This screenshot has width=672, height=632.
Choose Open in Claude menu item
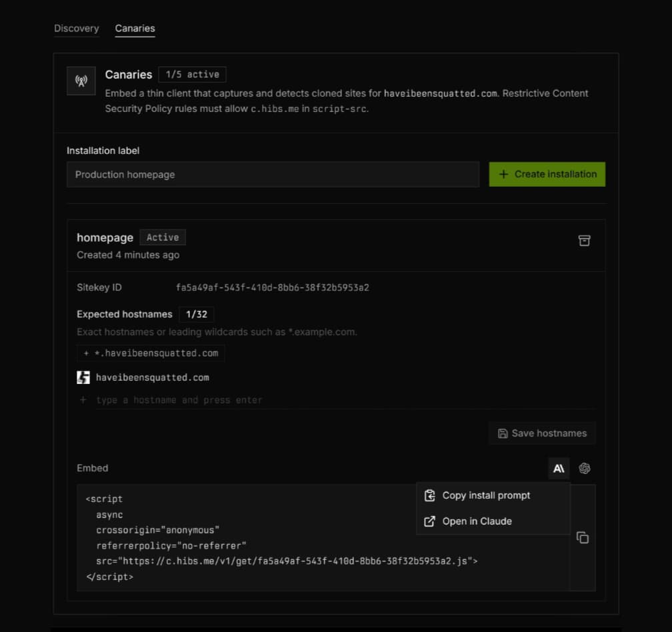(x=493, y=521)
